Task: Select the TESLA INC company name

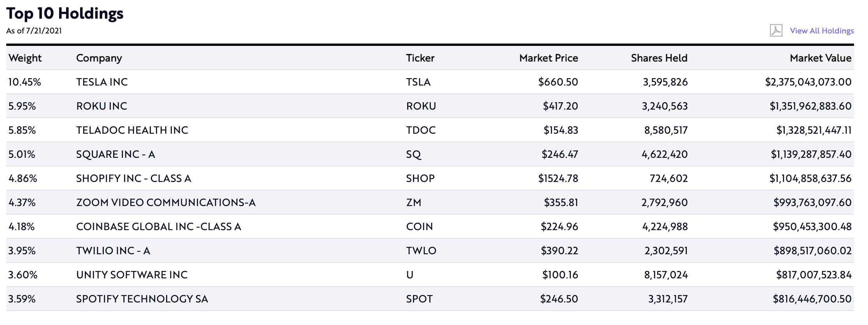Action: click(x=102, y=82)
